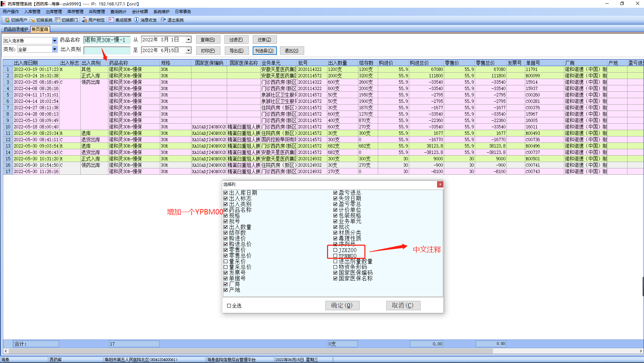This screenshot has width=644, height=363.
Task: Click the 用户锁定 user lock toolbar icon
Action: tap(84, 20)
